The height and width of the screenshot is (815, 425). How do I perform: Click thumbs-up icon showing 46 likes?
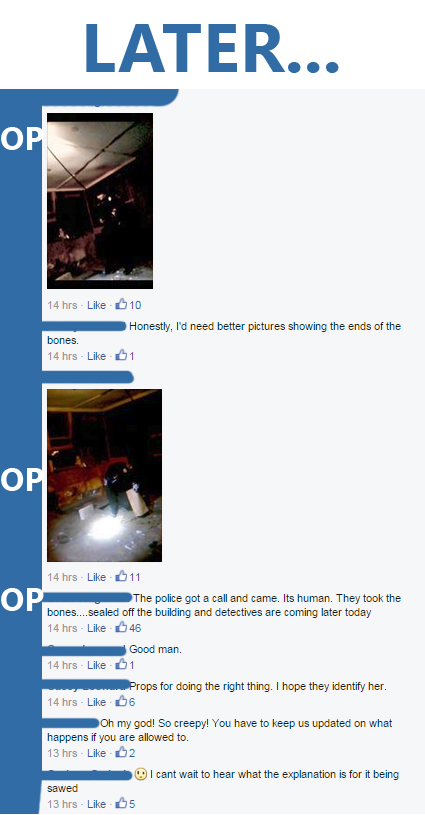[121, 627]
